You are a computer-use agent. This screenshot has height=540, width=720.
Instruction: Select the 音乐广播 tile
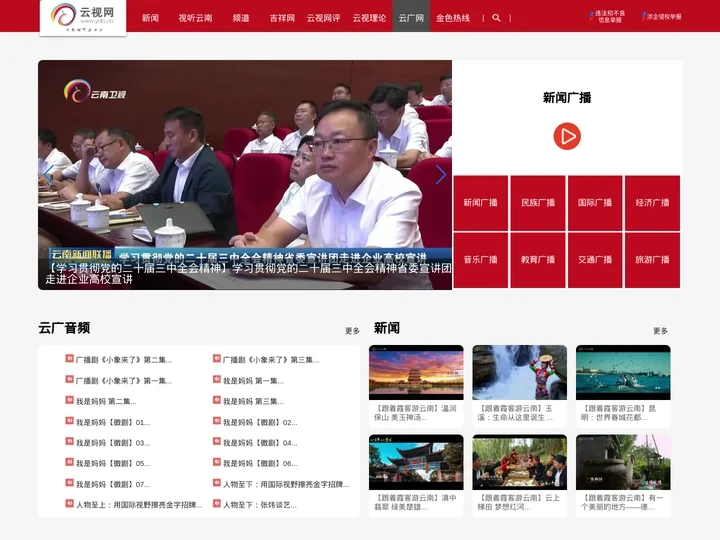(x=480, y=260)
